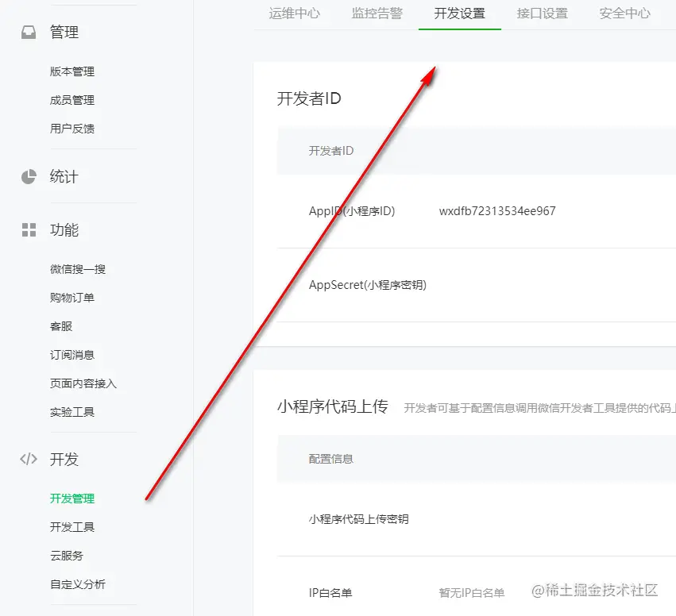Switch to the 监控告警 tab

click(x=377, y=13)
